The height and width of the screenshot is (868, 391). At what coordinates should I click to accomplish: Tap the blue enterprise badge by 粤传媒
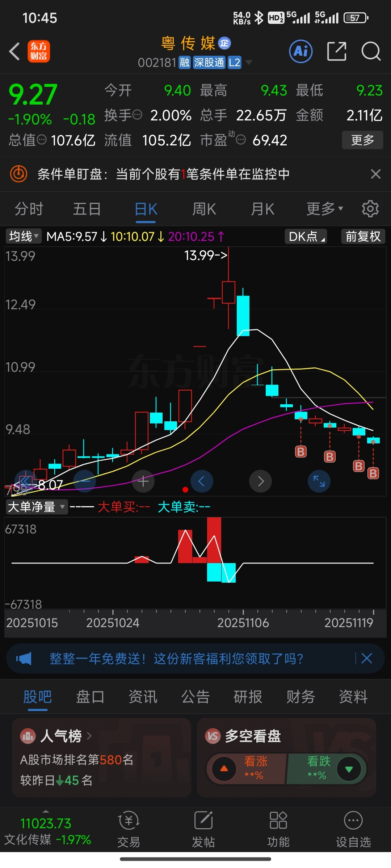tap(224, 43)
